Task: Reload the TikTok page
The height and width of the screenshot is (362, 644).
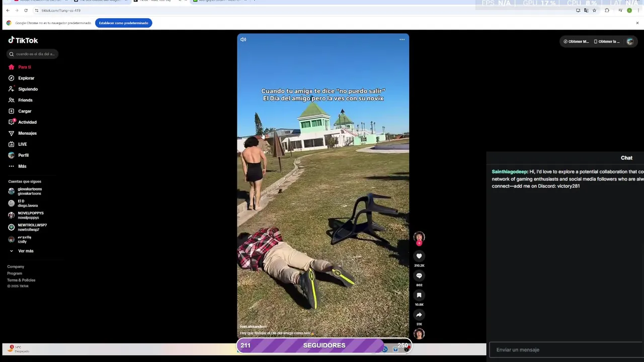Action: (x=26, y=10)
